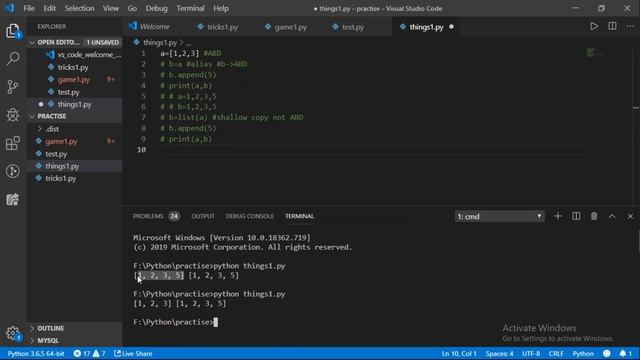Create a new terminal with plus icon

click(x=558, y=216)
